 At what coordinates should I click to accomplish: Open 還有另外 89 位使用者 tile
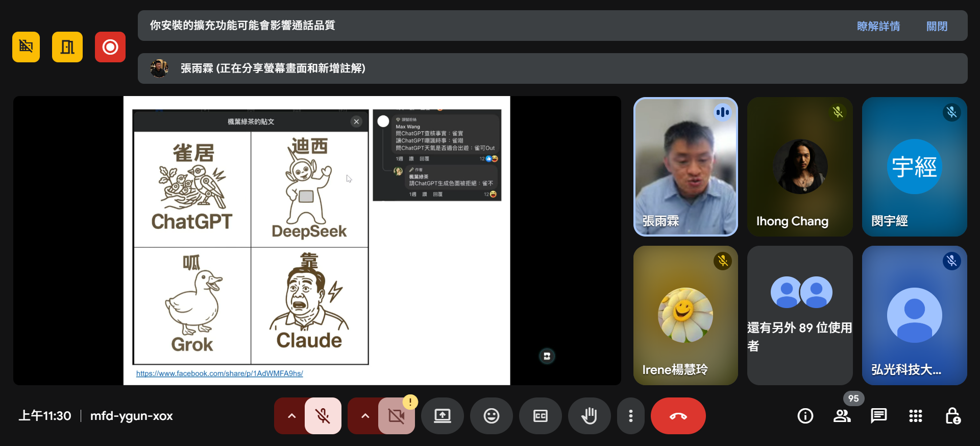[x=800, y=315]
